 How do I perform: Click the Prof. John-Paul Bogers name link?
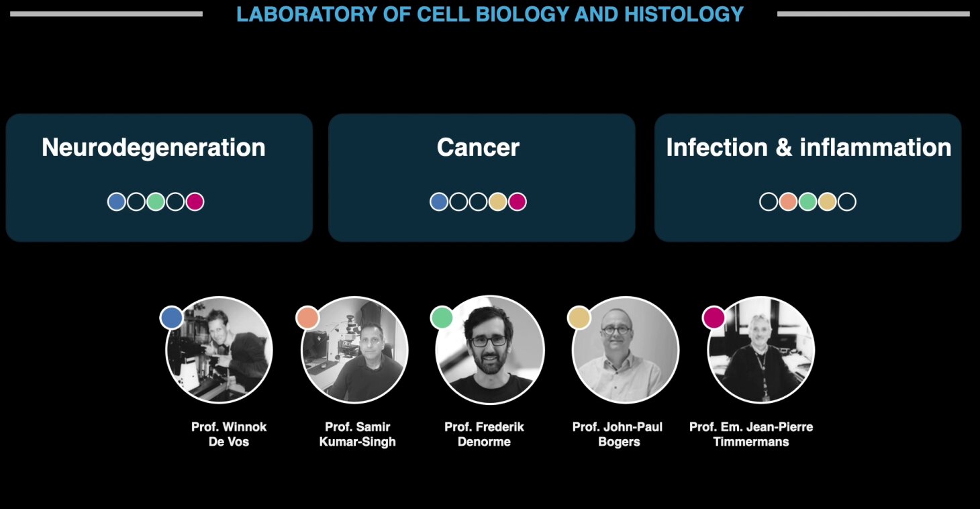618,434
